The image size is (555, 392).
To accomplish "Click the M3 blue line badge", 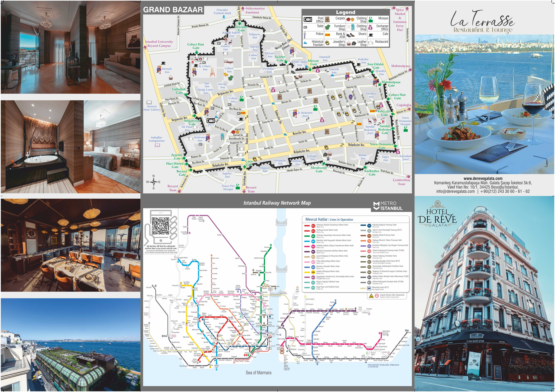I will point(313,241).
